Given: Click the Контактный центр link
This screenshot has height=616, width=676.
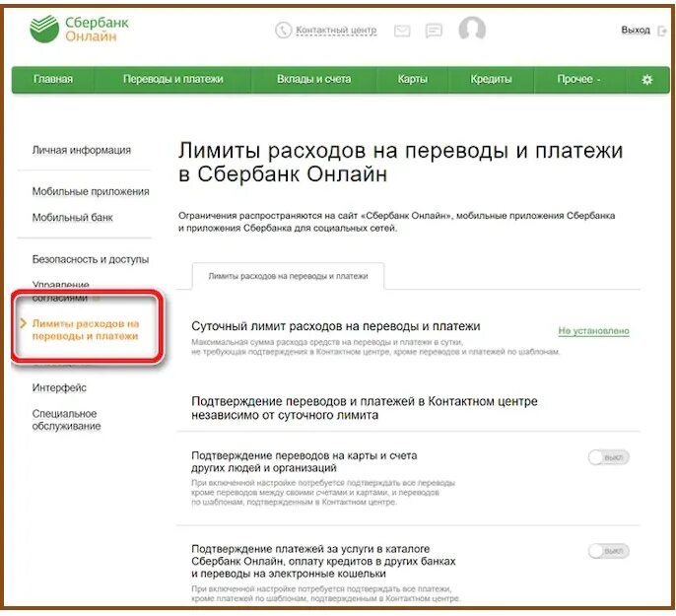Looking at the screenshot, I should coord(336,31).
